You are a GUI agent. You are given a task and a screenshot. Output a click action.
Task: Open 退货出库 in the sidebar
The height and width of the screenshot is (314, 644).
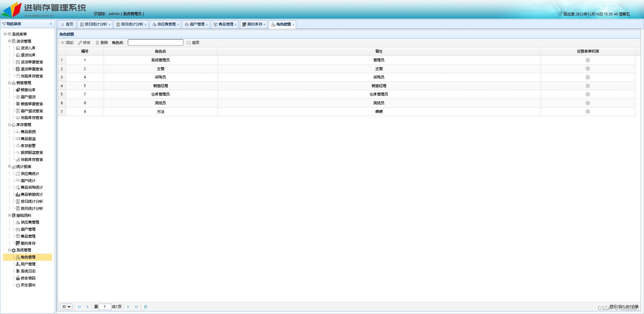point(28,55)
